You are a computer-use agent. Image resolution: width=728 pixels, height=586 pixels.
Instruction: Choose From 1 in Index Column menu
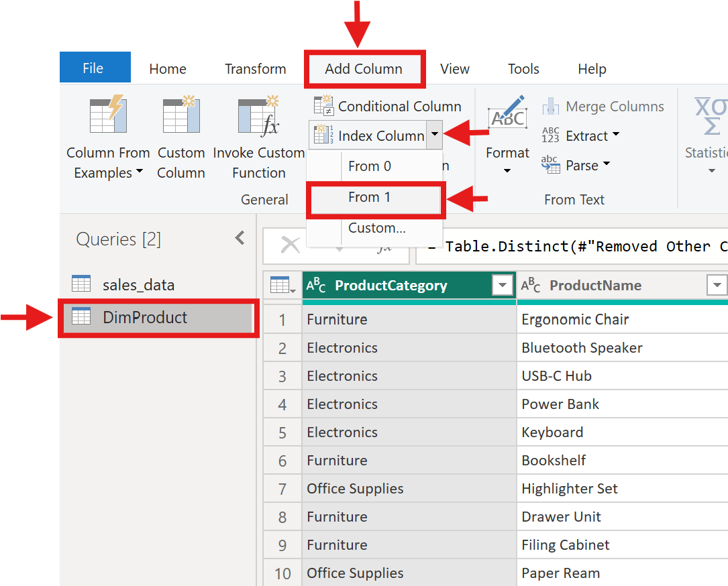click(x=375, y=197)
